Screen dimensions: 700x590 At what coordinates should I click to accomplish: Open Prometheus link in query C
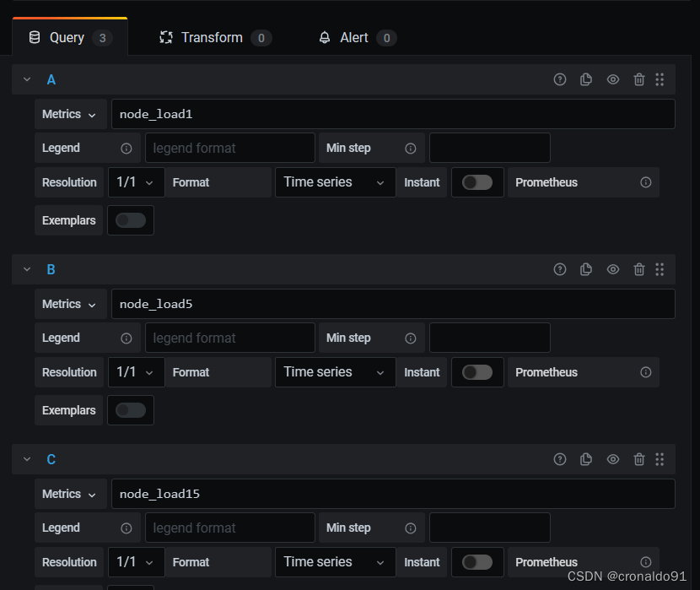[x=547, y=562]
